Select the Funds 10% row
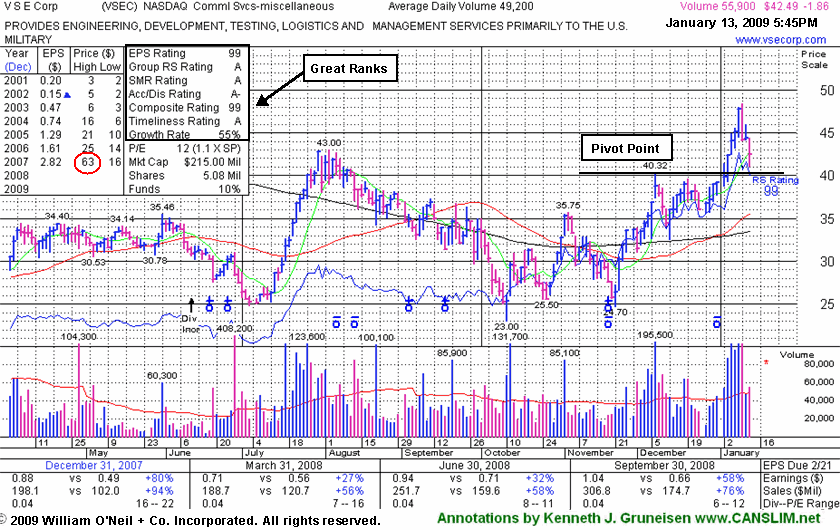The height and width of the screenshot is (530, 840). [x=185, y=189]
